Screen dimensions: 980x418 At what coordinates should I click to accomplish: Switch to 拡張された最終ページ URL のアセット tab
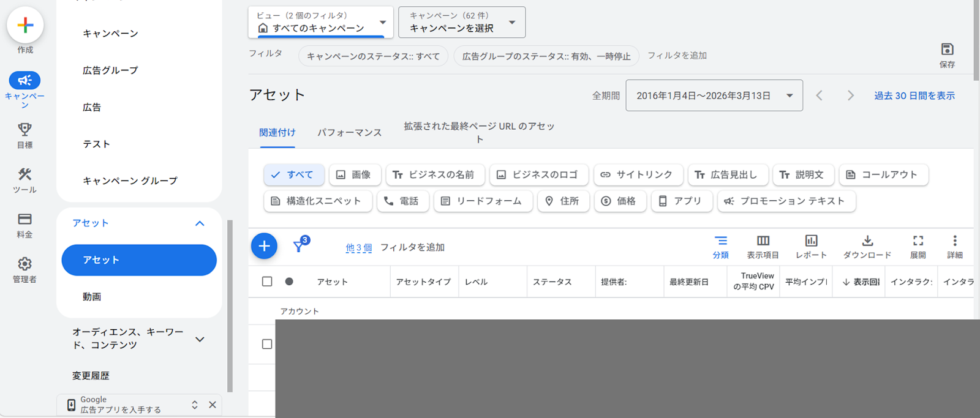(x=479, y=132)
